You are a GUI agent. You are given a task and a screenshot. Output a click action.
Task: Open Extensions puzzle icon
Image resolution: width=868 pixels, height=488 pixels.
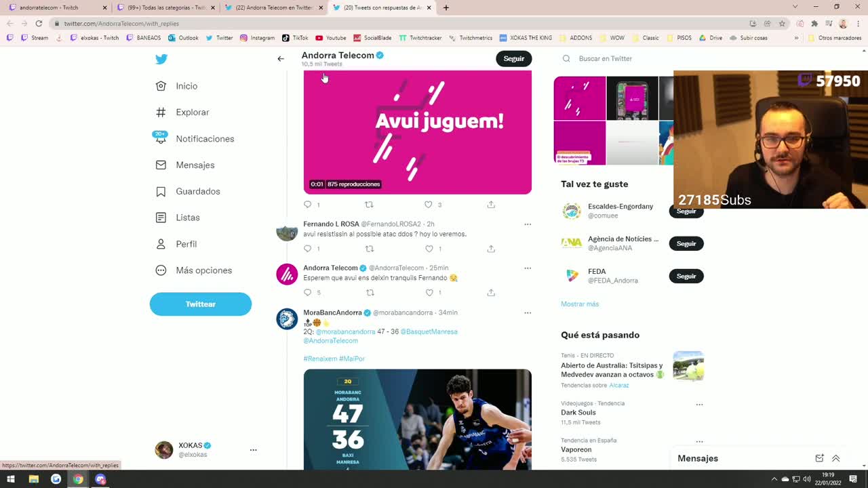(x=814, y=23)
